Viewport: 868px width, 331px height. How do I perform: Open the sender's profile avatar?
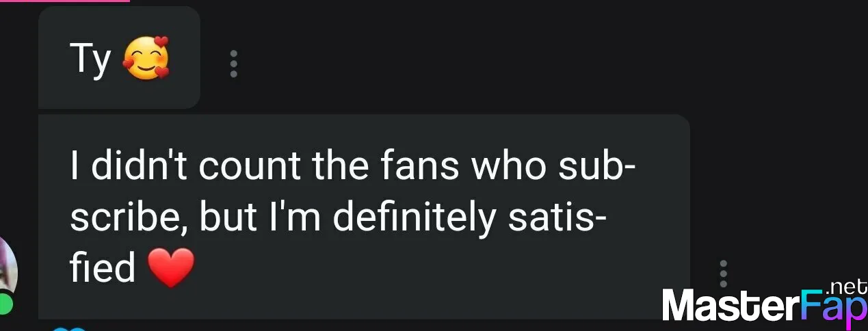click(7, 270)
